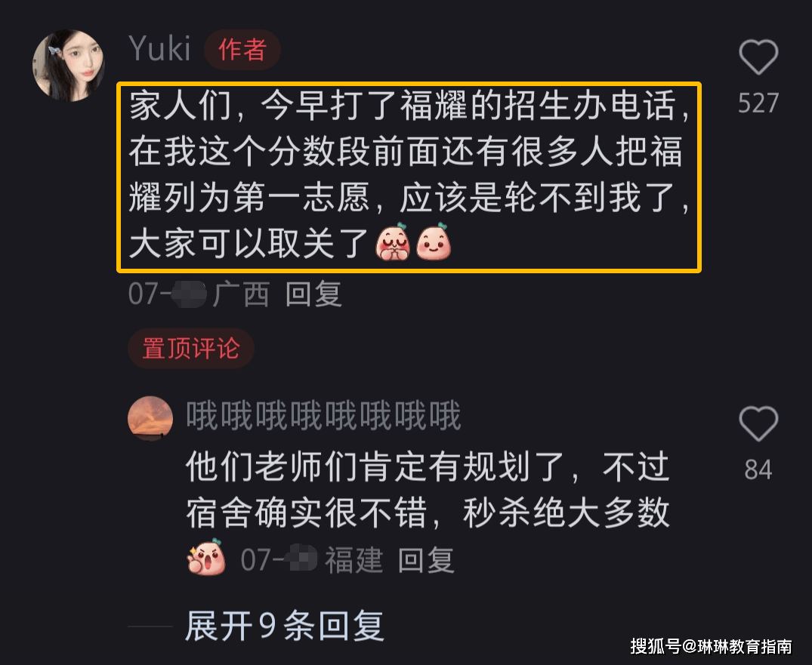Tap the username 哦哦哦哦哦哦哦哦
812x665 pixels.
pyautogui.click(x=323, y=416)
